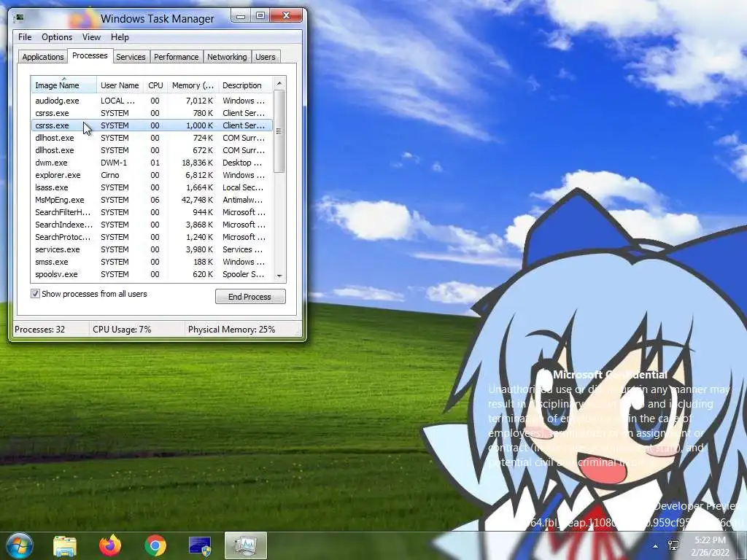Screen dimensions: 747x560
Task: Select the csrss.exe row using 1,000 K
Action: 152,125
